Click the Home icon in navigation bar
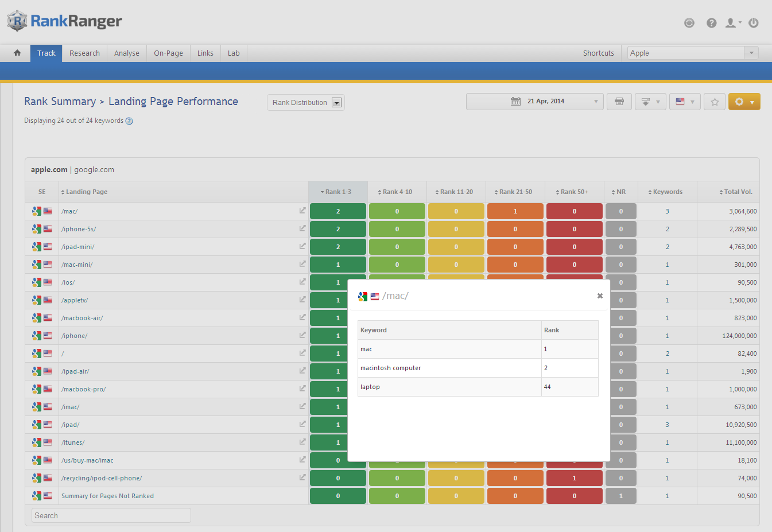The height and width of the screenshot is (532, 772). pos(17,53)
